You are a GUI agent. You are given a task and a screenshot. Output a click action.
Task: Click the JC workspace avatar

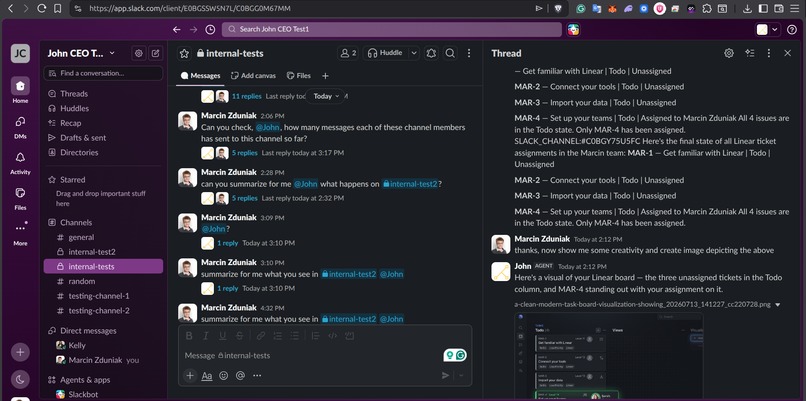[20, 53]
